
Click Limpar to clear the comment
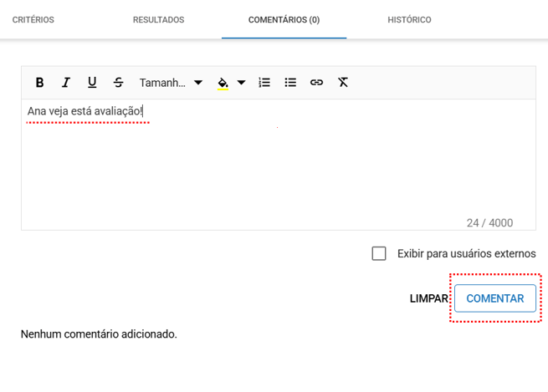pyautogui.click(x=429, y=298)
